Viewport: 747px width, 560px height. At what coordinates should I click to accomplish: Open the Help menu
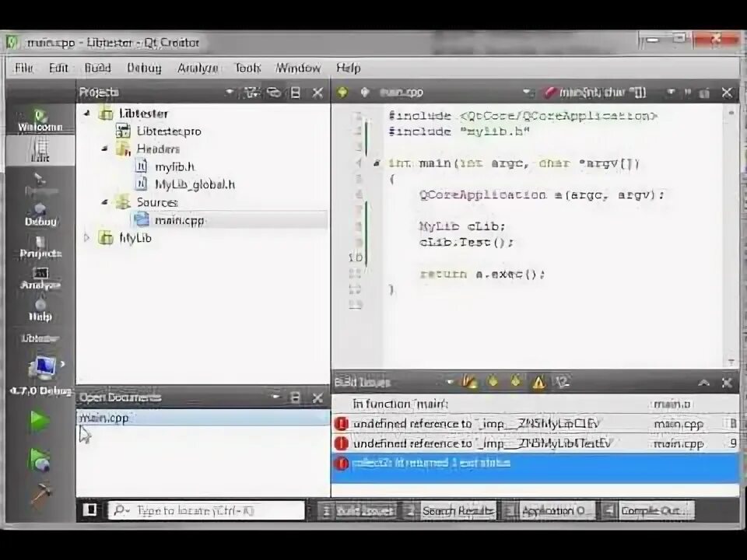point(349,68)
